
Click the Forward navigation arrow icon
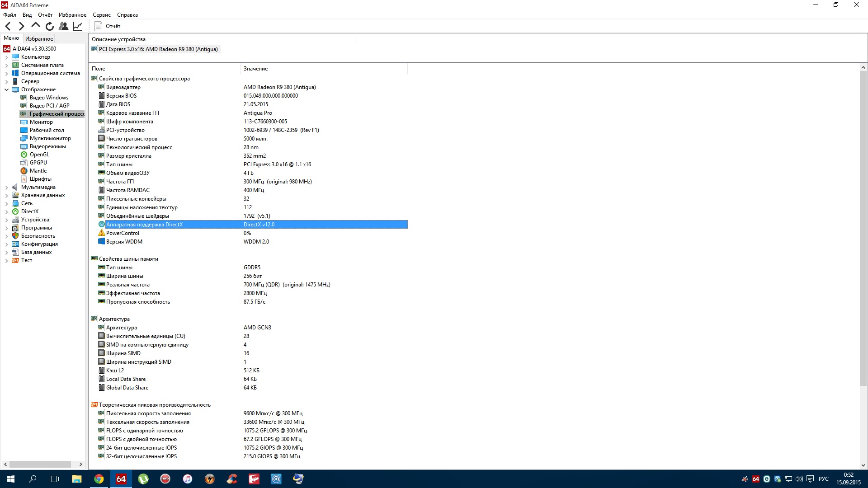(21, 26)
